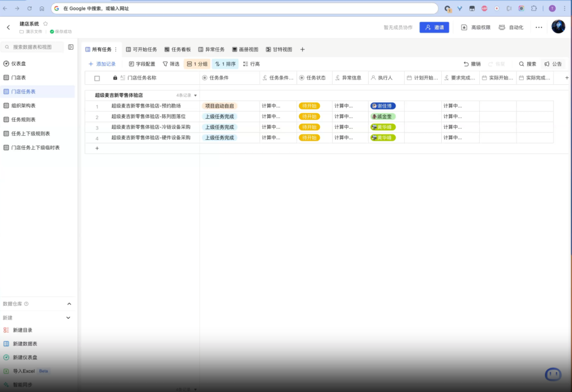The height and width of the screenshot is (392, 572).
Task: Open the three-dots more options menu
Action: click(539, 27)
